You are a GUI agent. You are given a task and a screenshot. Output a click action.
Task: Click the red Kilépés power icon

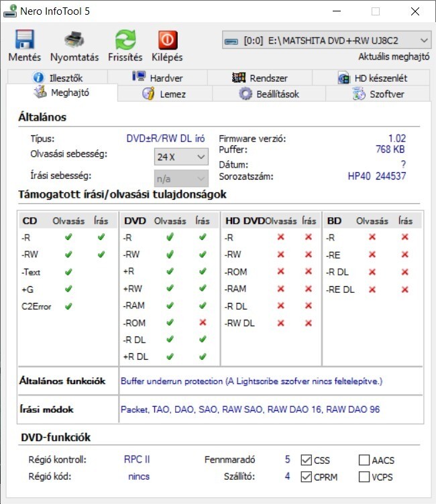tap(167, 40)
